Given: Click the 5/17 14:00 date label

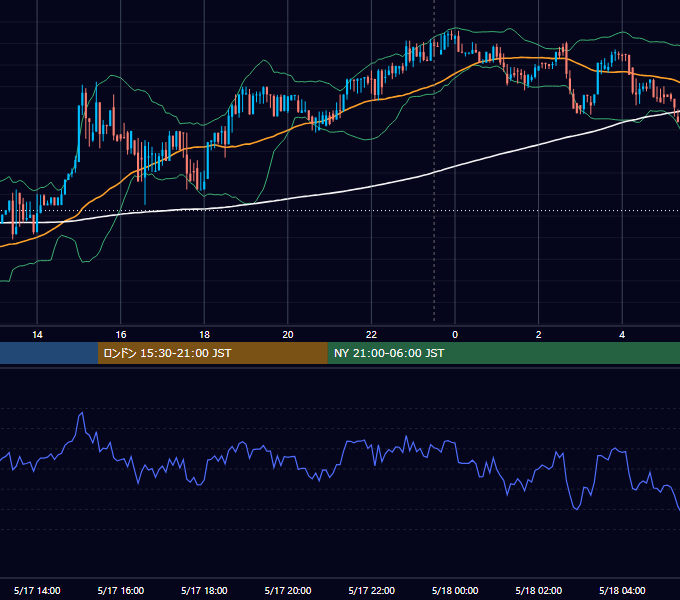Looking at the screenshot, I should pos(37,590).
